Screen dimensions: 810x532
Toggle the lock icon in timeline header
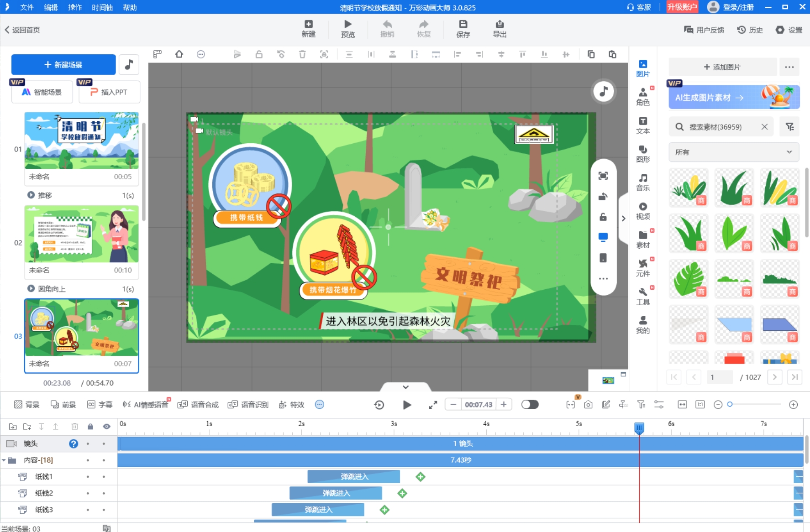point(90,427)
